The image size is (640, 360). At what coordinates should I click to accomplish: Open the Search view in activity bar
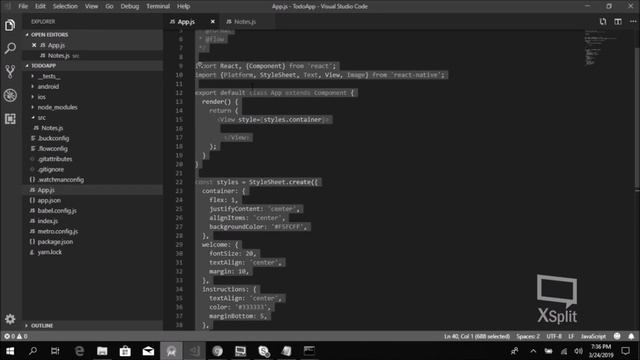tap(10, 48)
